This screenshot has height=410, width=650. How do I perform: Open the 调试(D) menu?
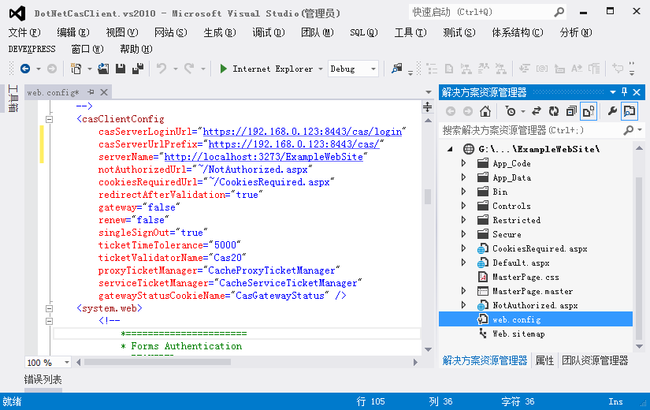pyautogui.click(x=269, y=32)
